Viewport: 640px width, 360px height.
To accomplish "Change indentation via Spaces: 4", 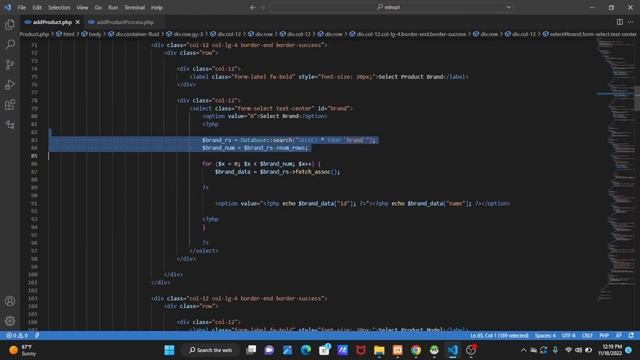I will (x=545, y=336).
